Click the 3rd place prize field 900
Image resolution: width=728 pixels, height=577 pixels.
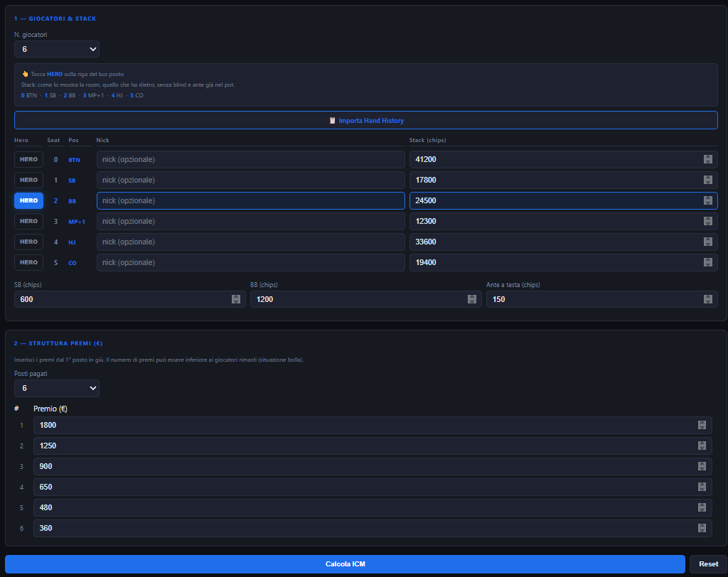373,467
